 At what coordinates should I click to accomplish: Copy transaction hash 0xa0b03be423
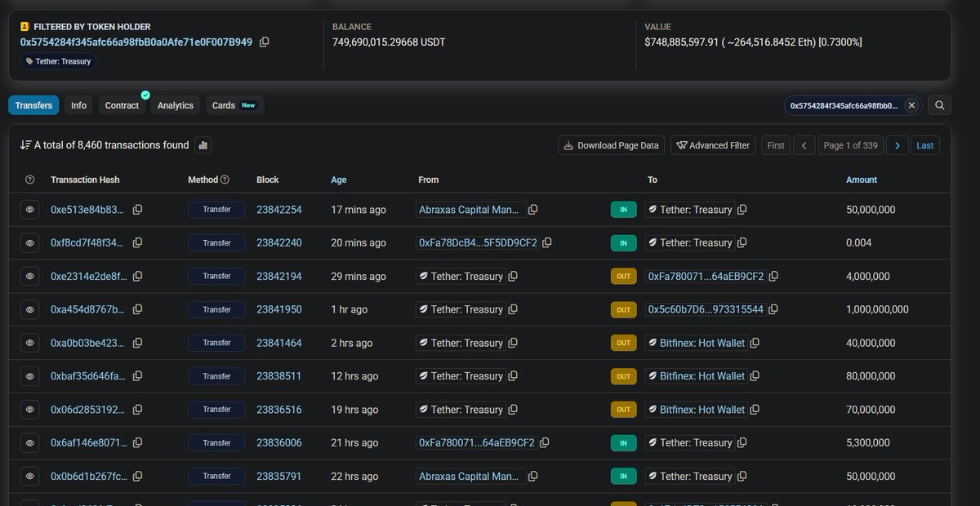point(137,344)
